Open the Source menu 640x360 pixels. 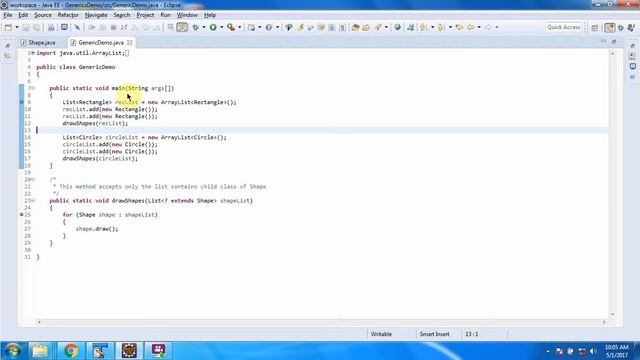click(43, 15)
